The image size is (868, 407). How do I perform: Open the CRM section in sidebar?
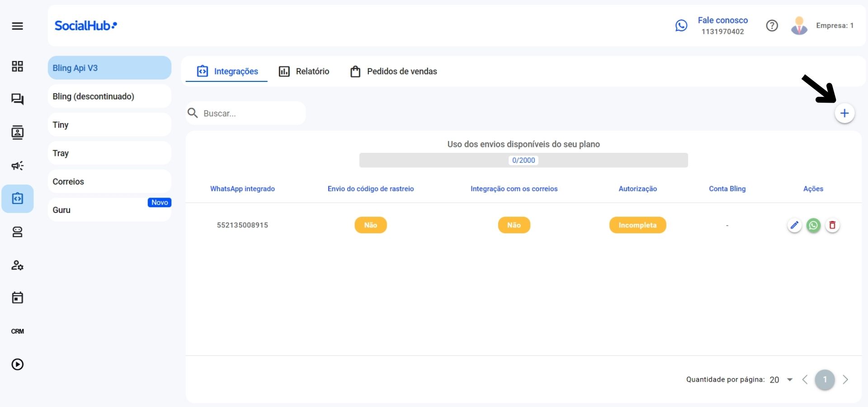point(18,331)
